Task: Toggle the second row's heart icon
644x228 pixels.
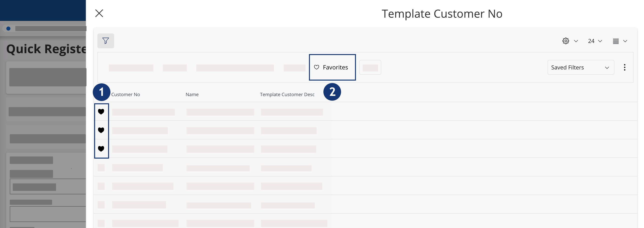Action: (x=101, y=130)
